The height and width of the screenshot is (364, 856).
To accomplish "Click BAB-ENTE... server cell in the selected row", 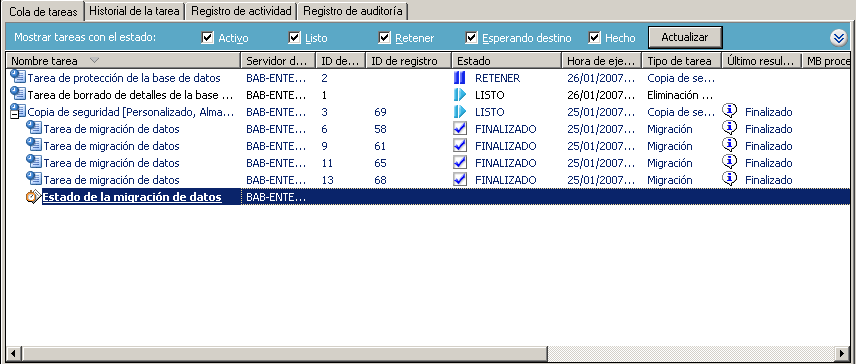I will click(x=276, y=198).
